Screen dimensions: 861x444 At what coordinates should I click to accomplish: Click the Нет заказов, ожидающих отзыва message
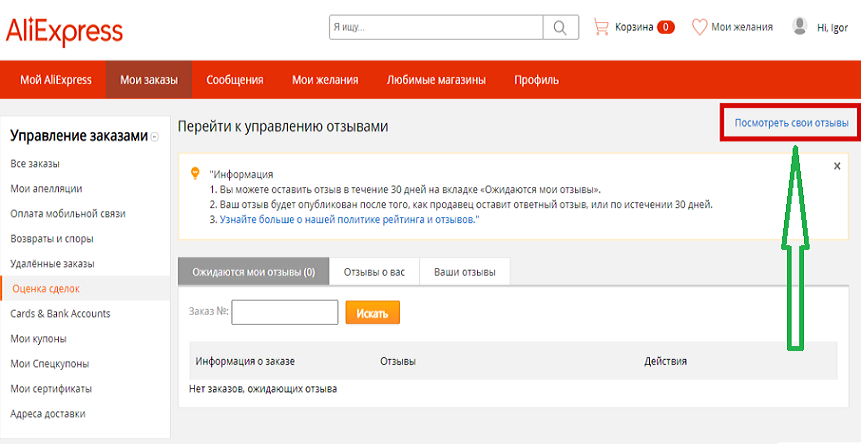[x=263, y=389]
